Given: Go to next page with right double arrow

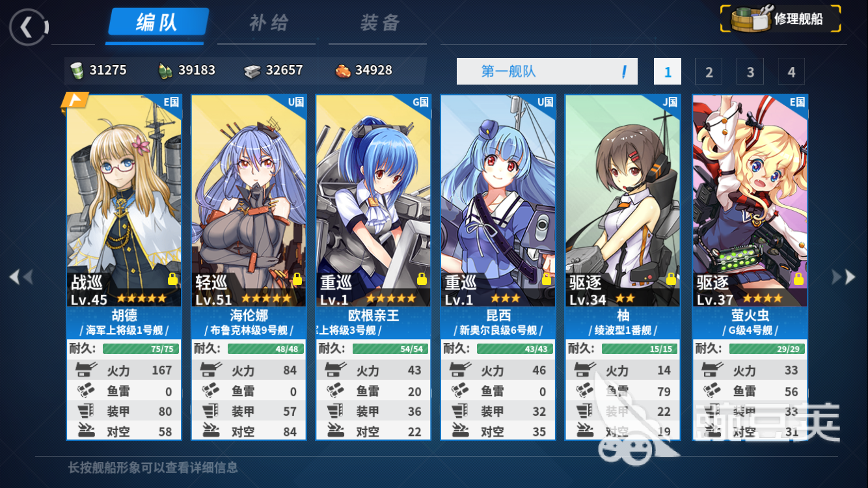Looking at the screenshot, I should [844, 277].
